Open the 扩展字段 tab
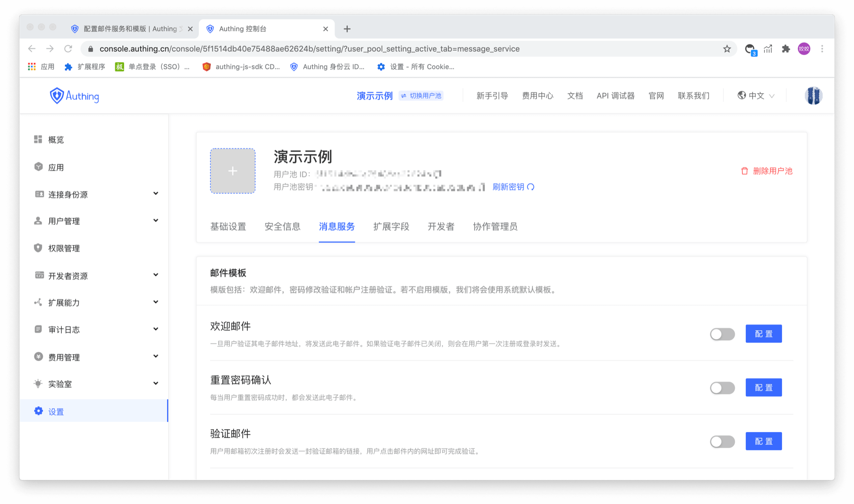The height and width of the screenshot is (504, 854). [391, 227]
